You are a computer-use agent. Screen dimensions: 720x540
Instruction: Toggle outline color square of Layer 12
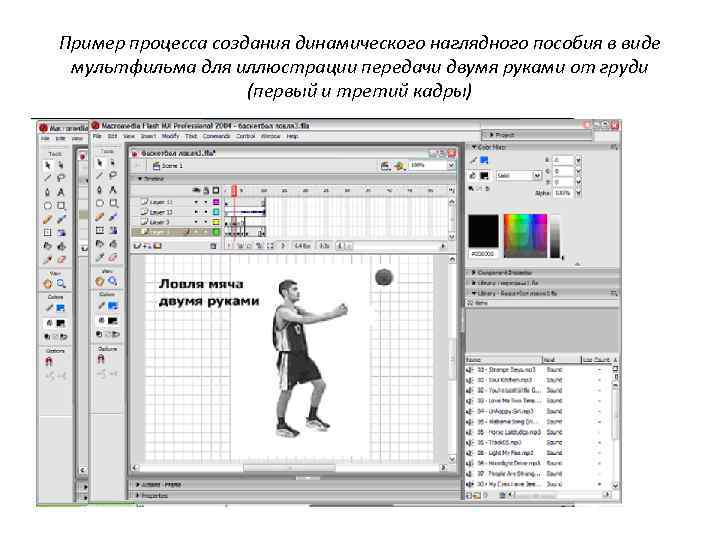pyautogui.click(x=216, y=212)
